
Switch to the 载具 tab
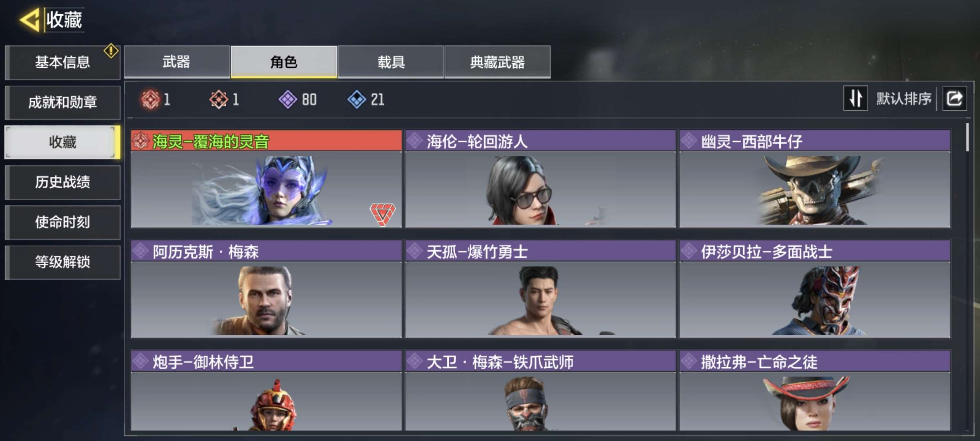coord(391,62)
